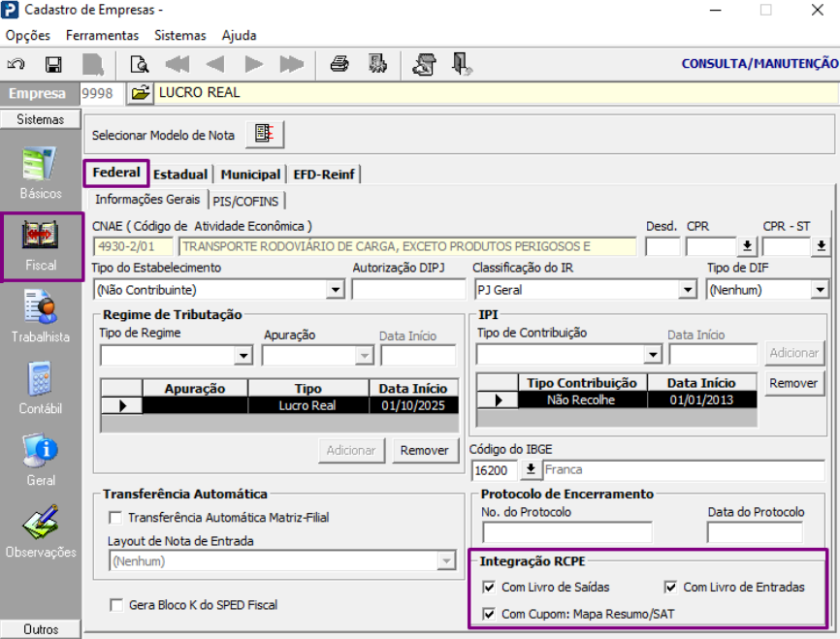The width and height of the screenshot is (840, 639).
Task: Switch to EFD-Reinf tab
Action: 324,175
